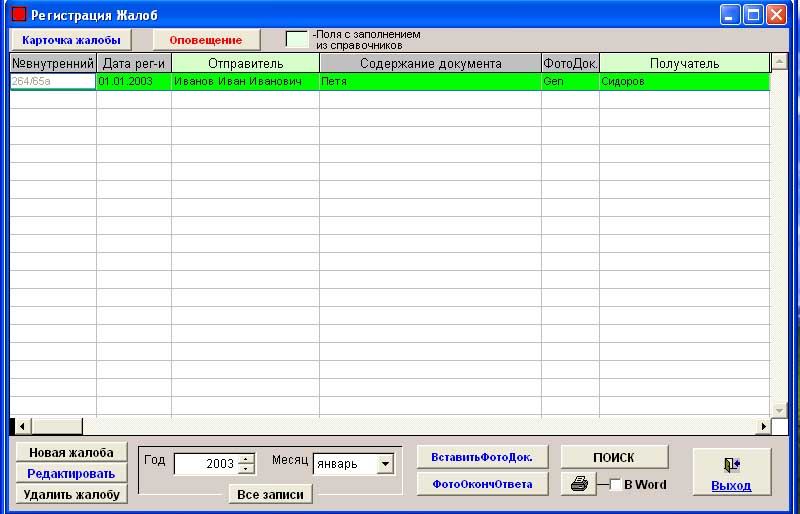800x514 pixels.
Task: Maximize the Регистрация Жалоб window
Action: (x=753, y=15)
